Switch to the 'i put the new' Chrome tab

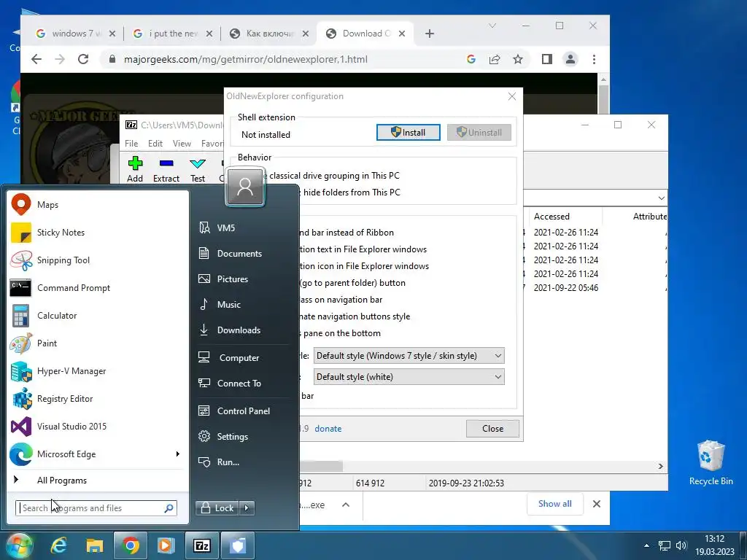pos(173,34)
